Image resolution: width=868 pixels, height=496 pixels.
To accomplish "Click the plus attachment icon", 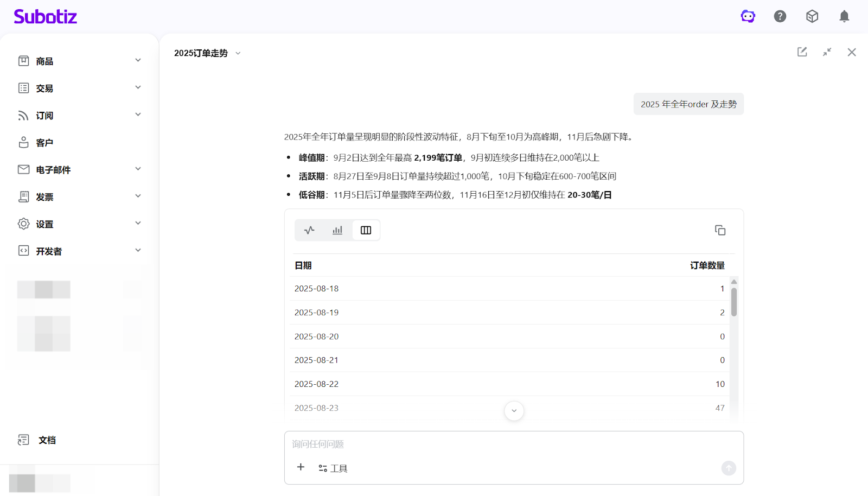I will pyautogui.click(x=301, y=467).
